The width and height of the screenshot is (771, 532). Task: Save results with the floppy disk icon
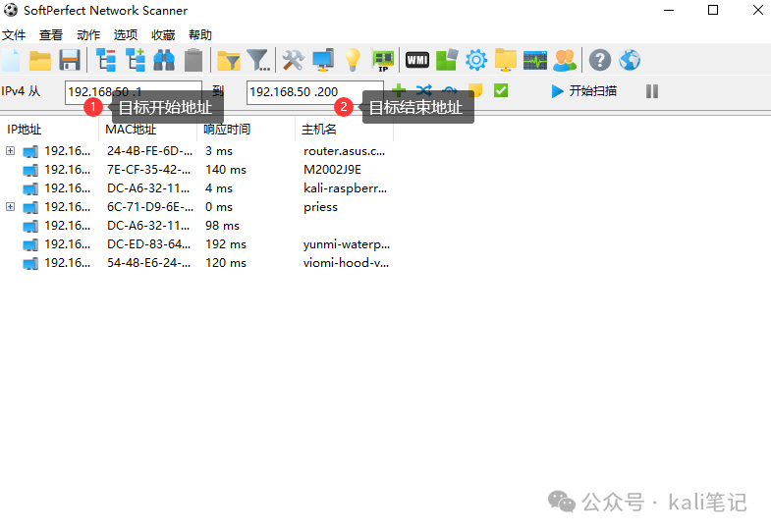(x=70, y=61)
